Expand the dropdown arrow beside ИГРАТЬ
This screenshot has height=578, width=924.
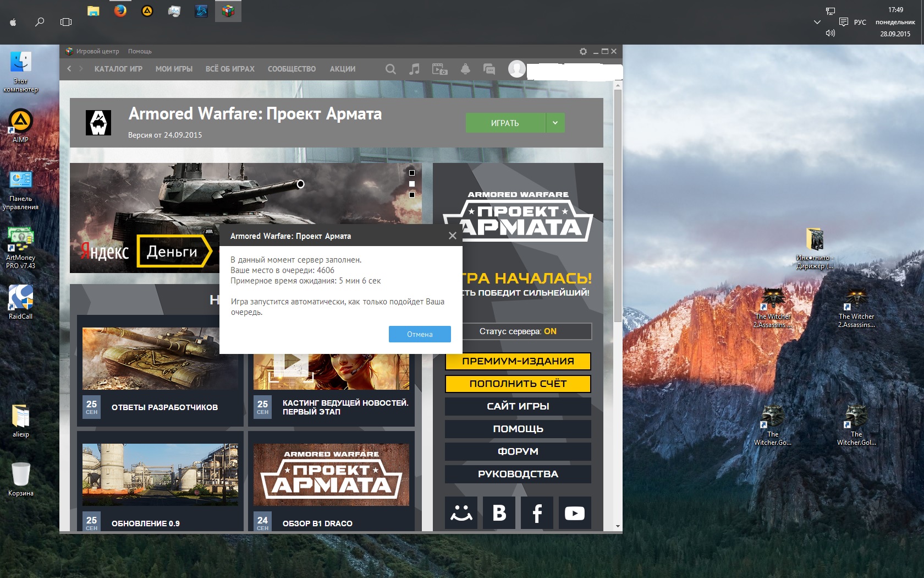[555, 123]
